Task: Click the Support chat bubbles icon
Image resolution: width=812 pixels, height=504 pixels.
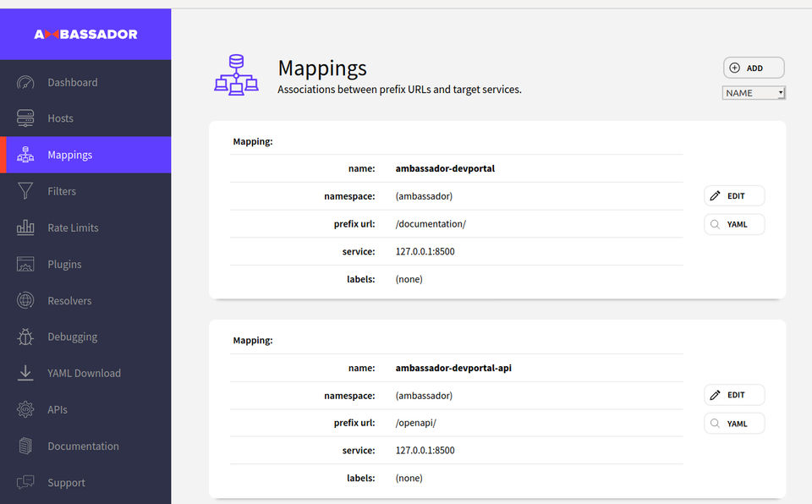Action: coord(25,482)
